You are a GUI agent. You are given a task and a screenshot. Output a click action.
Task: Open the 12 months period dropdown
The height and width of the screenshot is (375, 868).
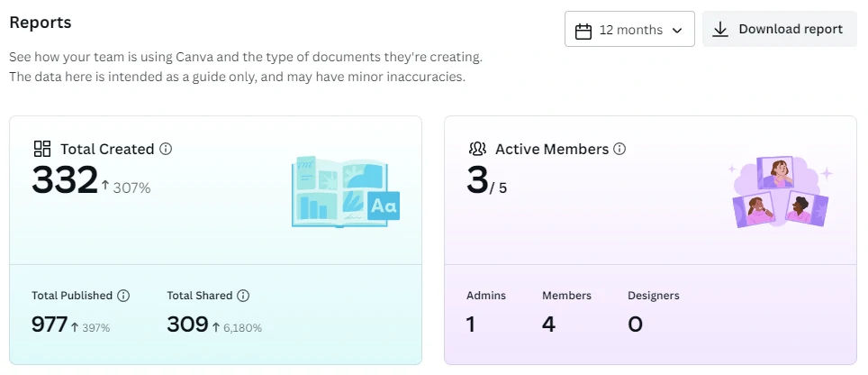point(629,29)
